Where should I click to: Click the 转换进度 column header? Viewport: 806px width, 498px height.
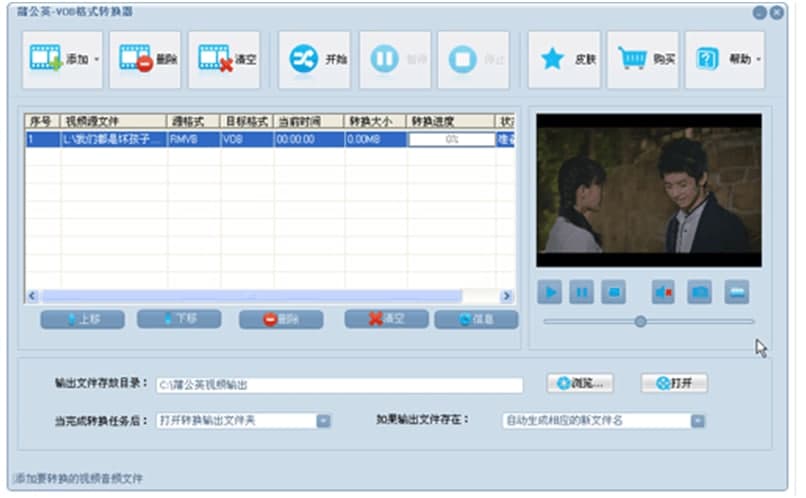click(450, 121)
